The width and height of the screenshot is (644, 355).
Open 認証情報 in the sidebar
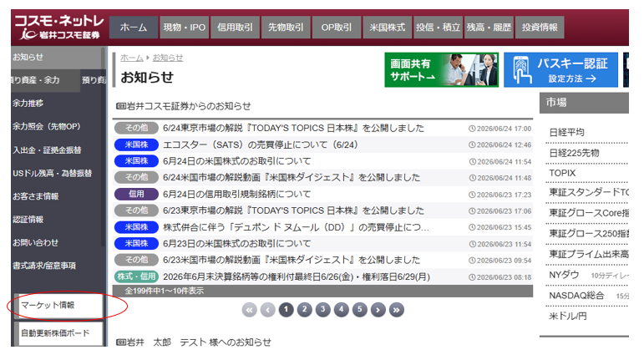(x=28, y=220)
